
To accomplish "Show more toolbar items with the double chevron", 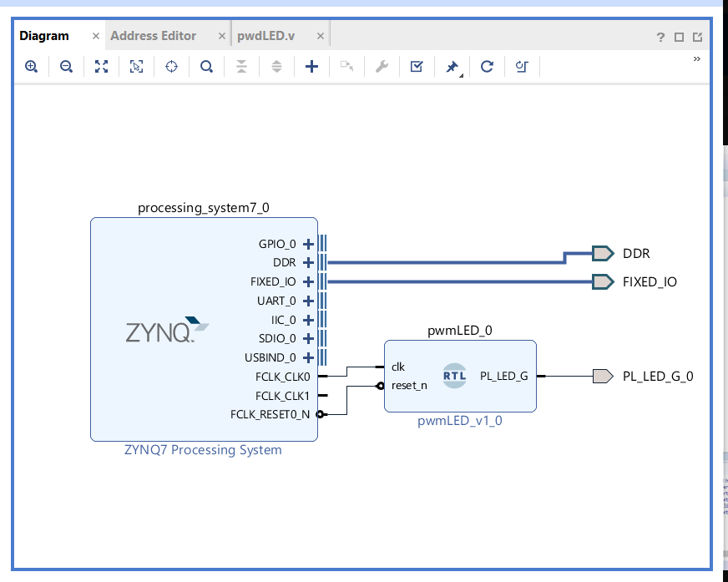I will tap(697, 58).
